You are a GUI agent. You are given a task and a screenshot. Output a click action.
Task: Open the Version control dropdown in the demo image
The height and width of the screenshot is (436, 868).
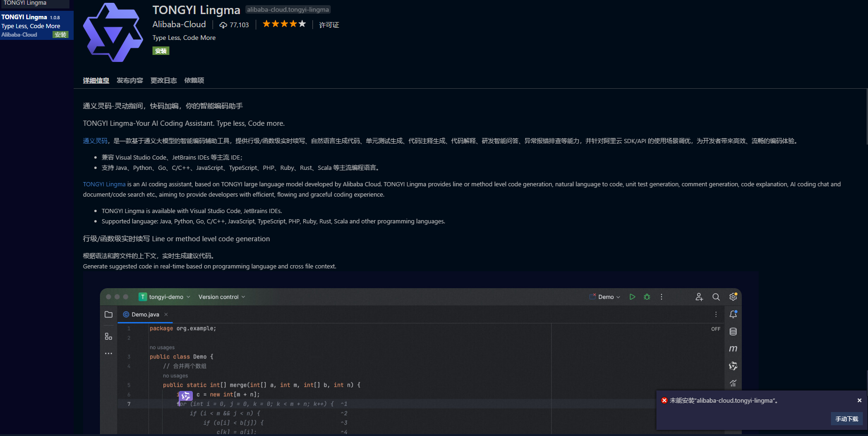click(x=221, y=297)
